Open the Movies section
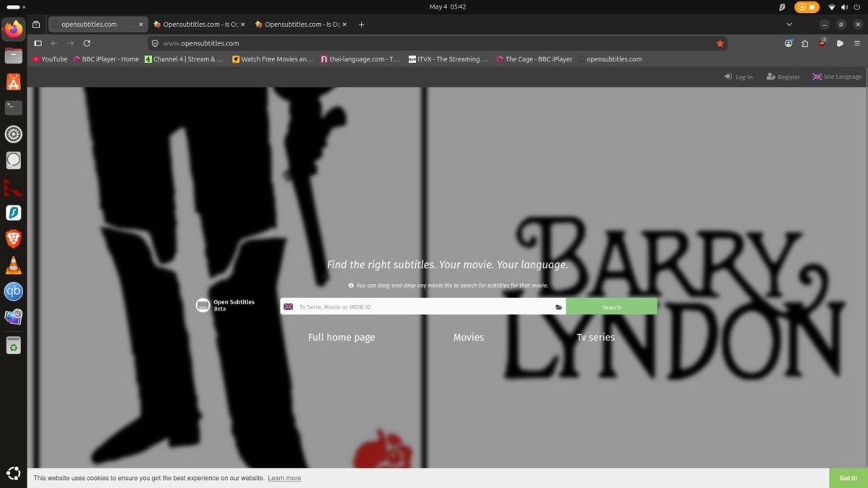Viewport: 868px width, 488px height. tap(469, 338)
